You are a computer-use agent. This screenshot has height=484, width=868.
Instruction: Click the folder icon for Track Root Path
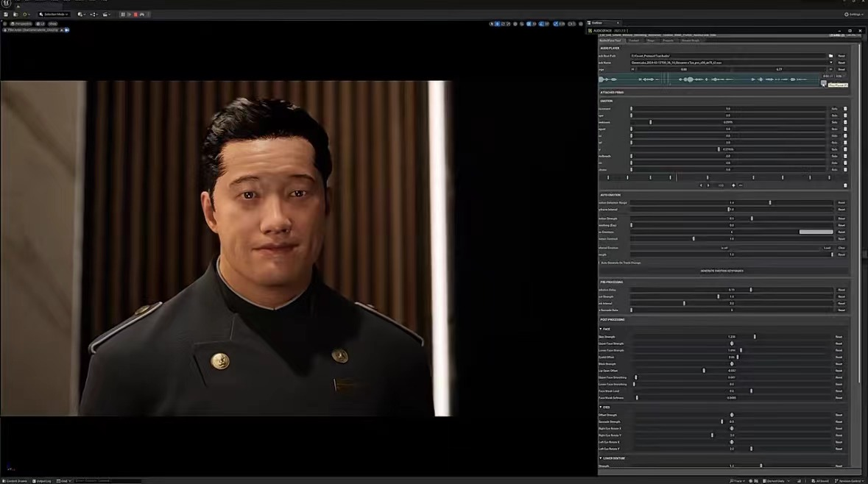[x=830, y=56]
